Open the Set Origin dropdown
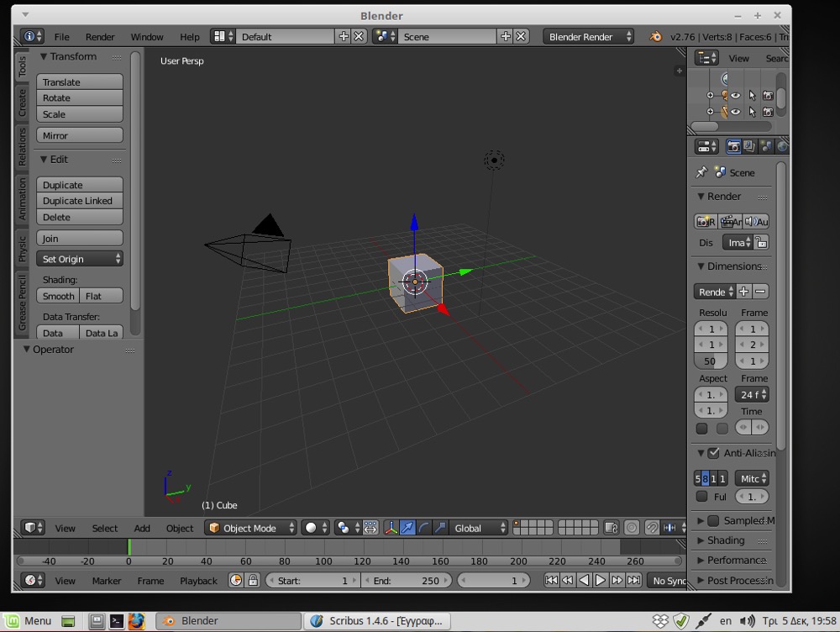The height and width of the screenshot is (632, 840). coord(80,259)
